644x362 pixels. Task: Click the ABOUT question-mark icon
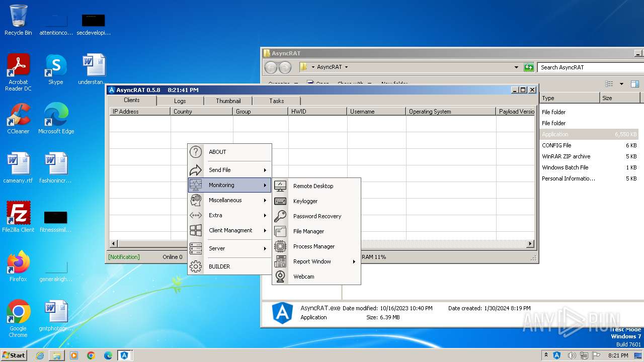coord(196,152)
